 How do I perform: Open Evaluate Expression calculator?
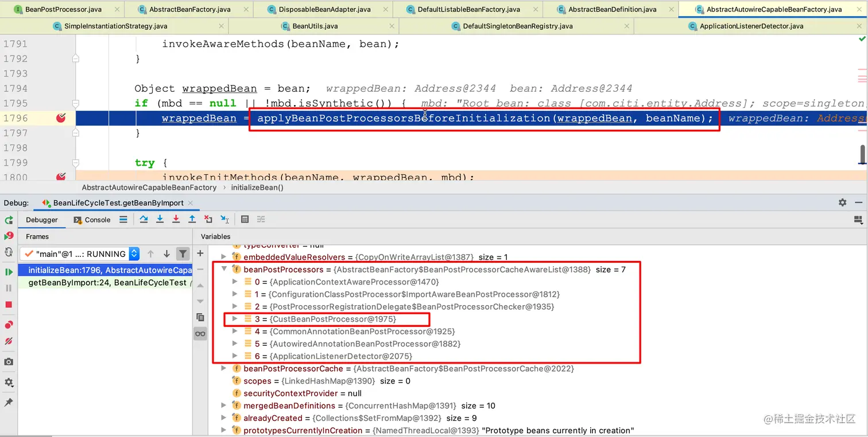point(245,219)
